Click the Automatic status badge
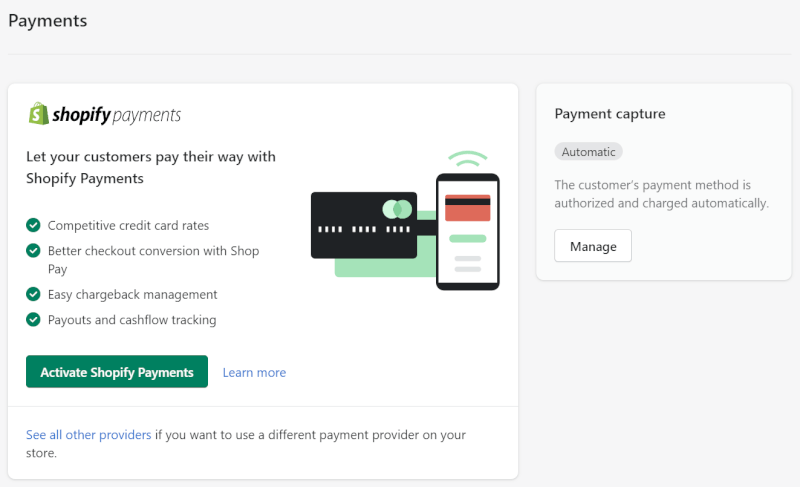This screenshot has width=800, height=487. (588, 151)
